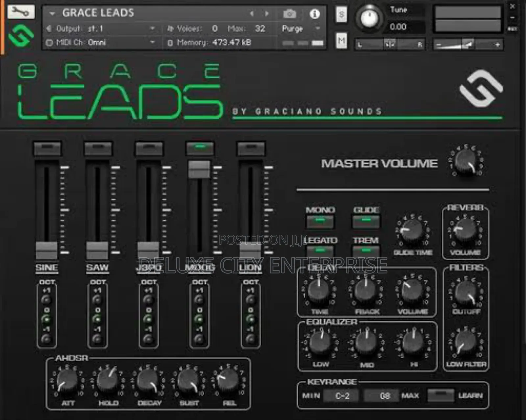This screenshot has height=420, width=526.
Task: Set MOOG octave to -1
Action: [199, 339]
